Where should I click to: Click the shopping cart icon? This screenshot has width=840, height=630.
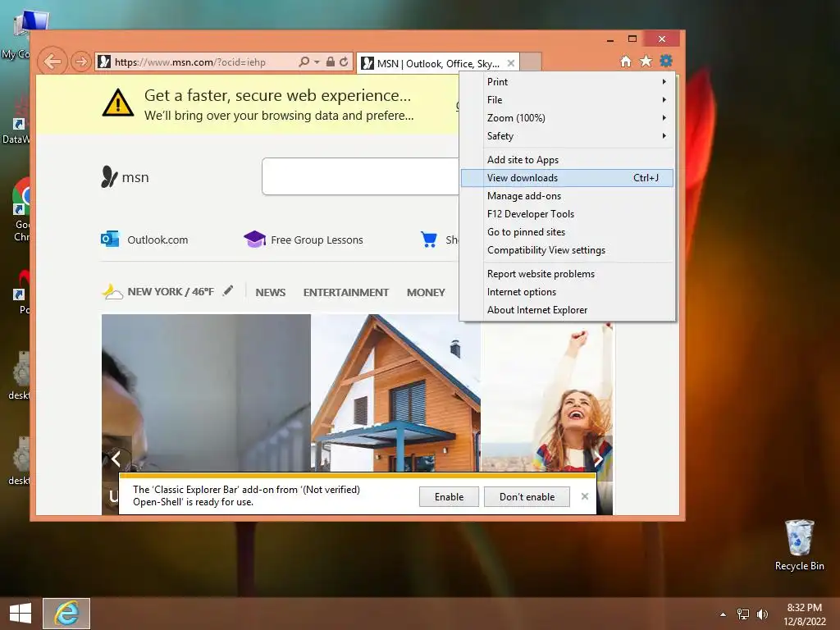429,239
